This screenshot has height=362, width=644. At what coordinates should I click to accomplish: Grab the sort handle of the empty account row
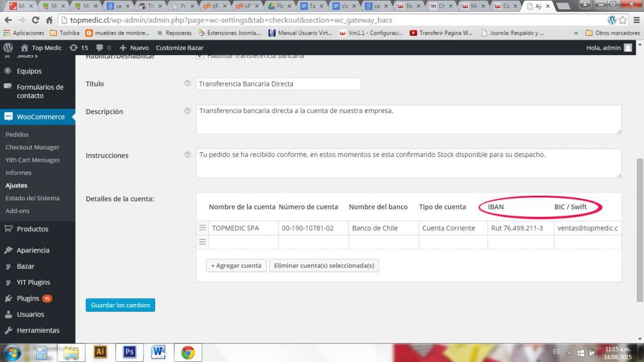(x=203, y=241)
